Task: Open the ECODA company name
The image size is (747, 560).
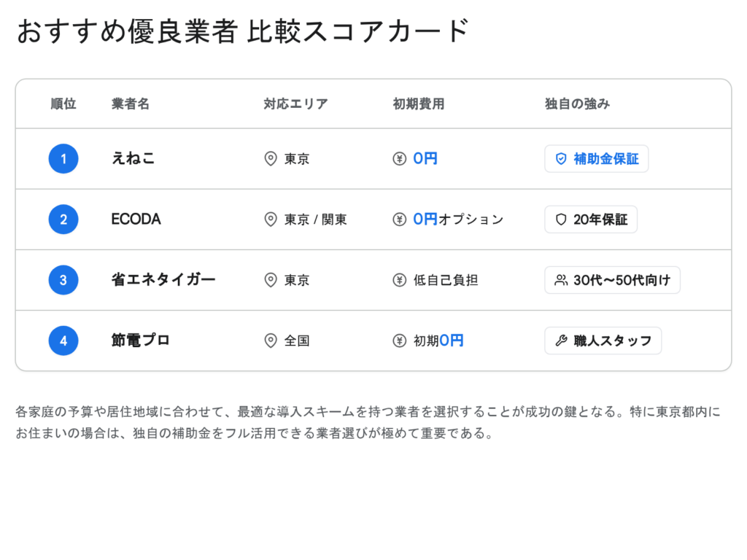Action: tap(136, 219)
